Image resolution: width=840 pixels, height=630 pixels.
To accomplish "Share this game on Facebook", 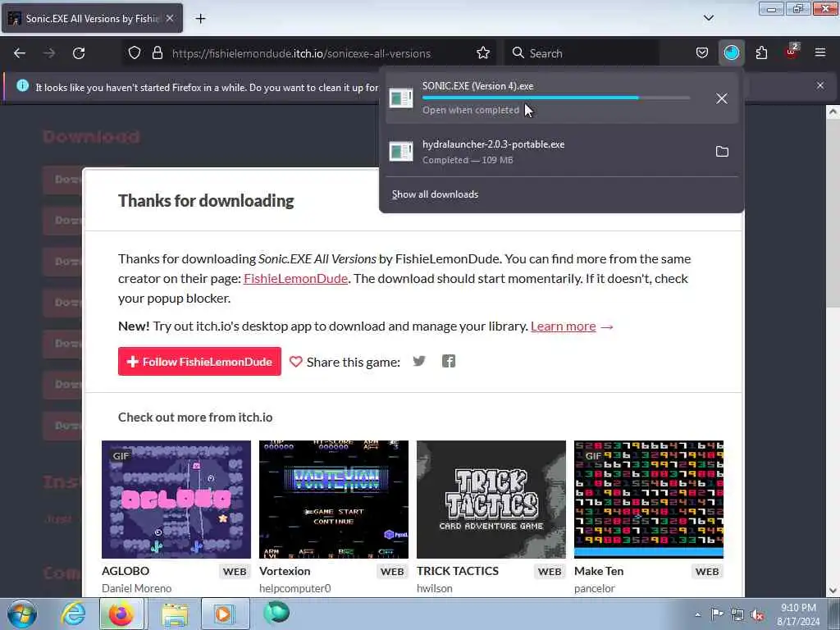I will 449,362.
